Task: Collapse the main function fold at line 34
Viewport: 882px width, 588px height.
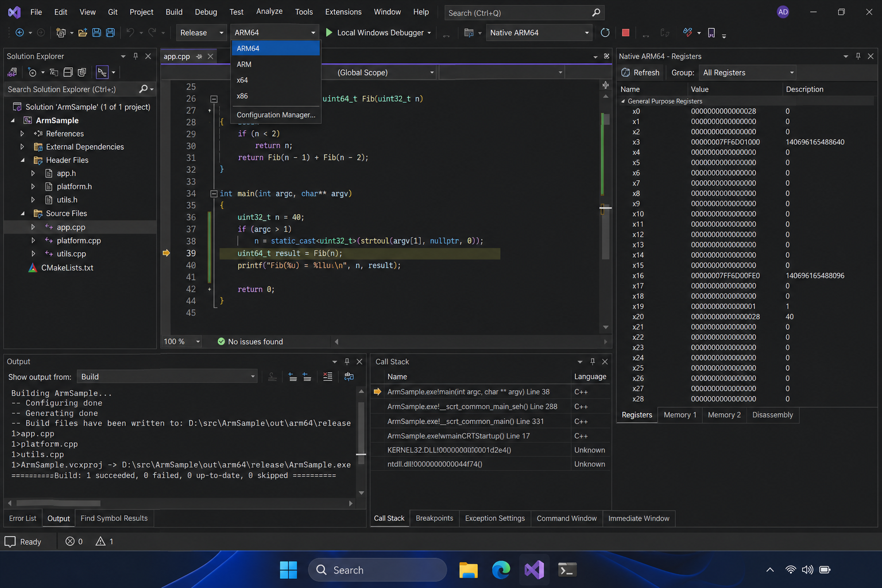Action: click(214, 194)
